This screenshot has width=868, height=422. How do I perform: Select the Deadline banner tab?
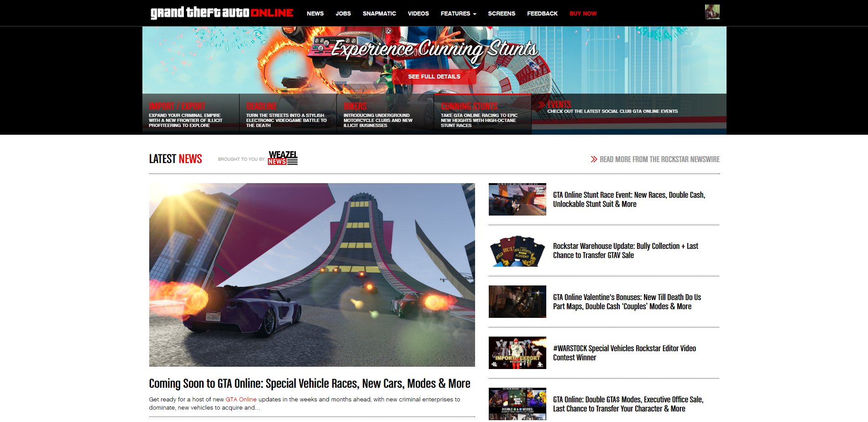coord(288,114)
